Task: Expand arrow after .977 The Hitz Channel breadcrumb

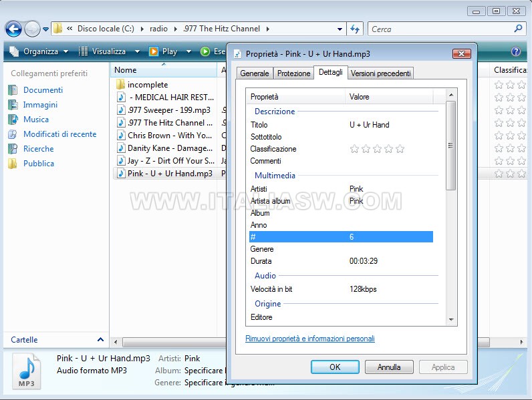Action: coord(268,29)
